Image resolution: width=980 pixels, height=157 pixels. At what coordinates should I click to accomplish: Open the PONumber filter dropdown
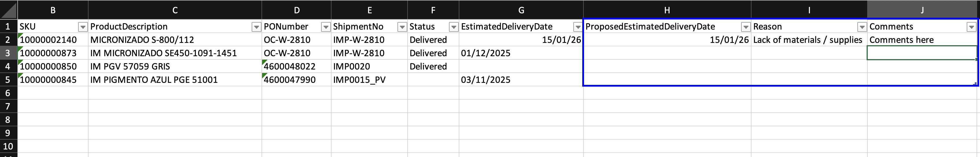[x=326, y=27]
